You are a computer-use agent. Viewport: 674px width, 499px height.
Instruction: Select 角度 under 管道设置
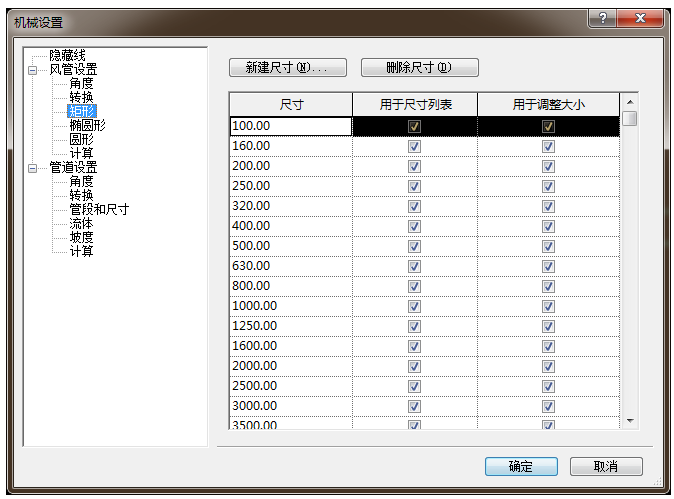81,181
